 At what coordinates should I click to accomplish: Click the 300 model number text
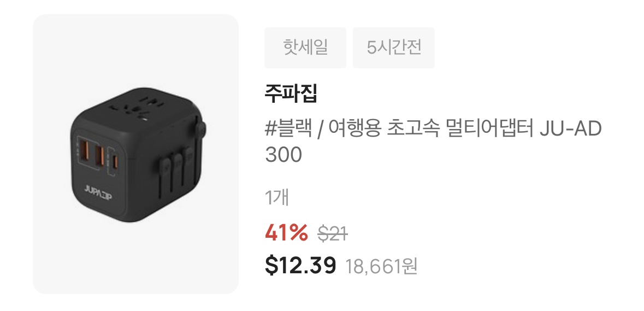283,155
